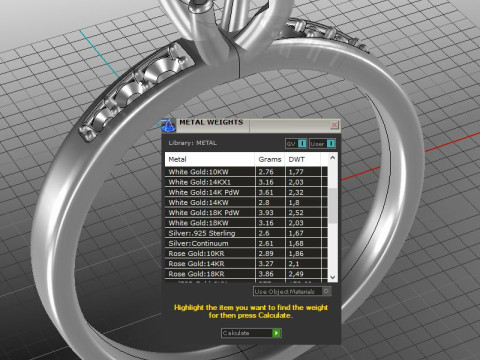Click the Library: METAL label

[193, 143]
